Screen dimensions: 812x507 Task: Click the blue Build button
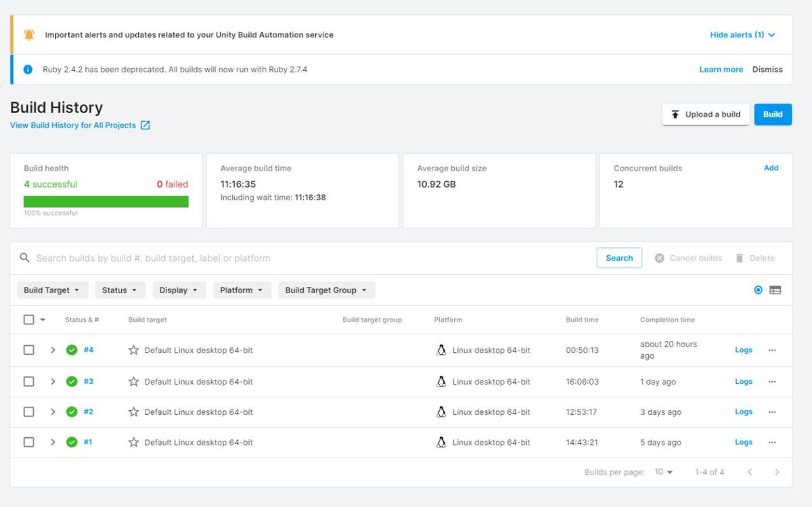pos(773,114)
